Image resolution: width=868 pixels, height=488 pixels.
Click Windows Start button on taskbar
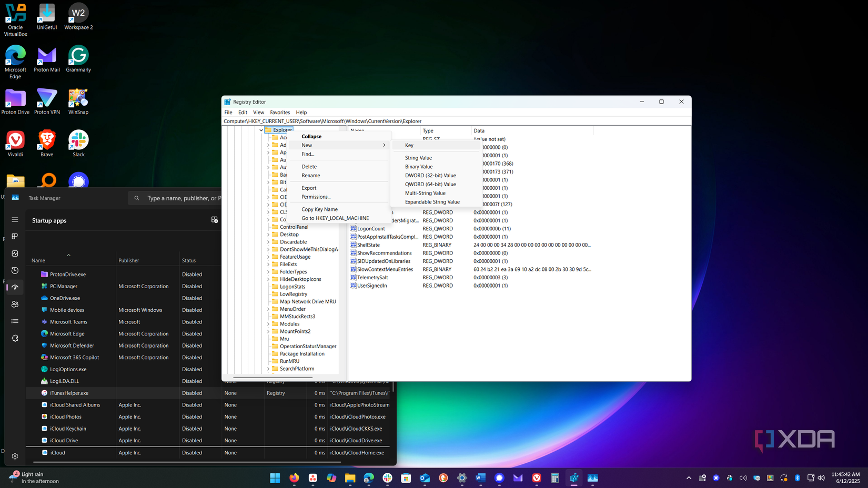coord(275,477)
